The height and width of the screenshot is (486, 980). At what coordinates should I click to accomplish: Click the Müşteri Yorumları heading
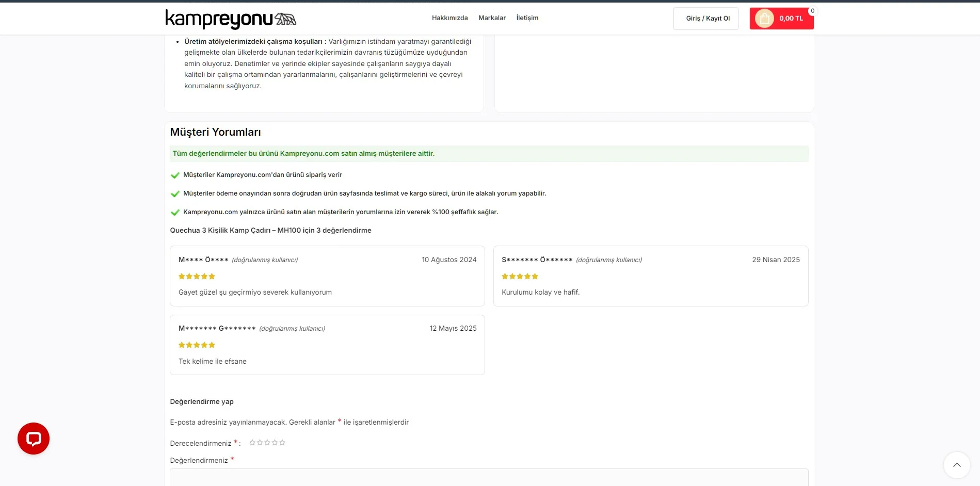pyautogui.click(x=216, y=132)
